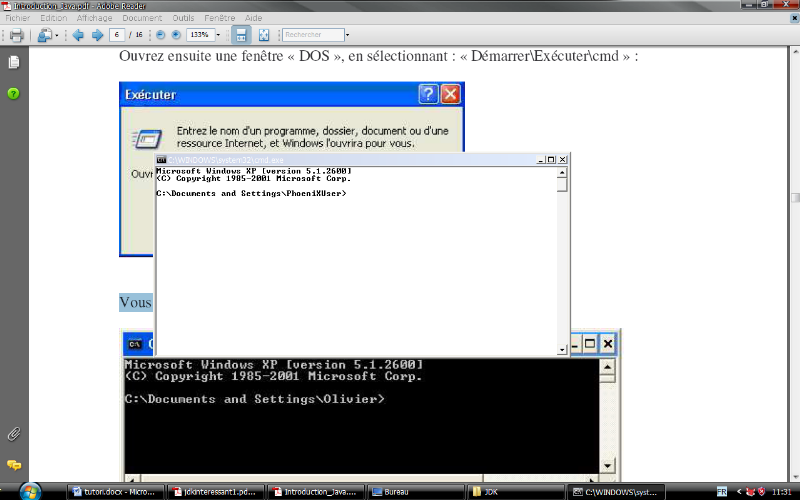Switch to Bureau taskbar button
This screenshot has width=800, height=500.
click(415, 492)
